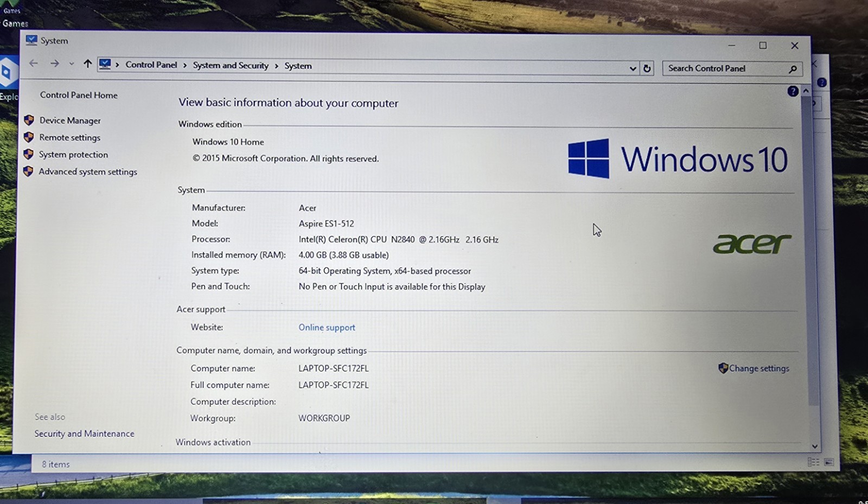This screenshot has height=504, width=868.
Task: Open Security and Maintenance link
Action: coord(84,433)
